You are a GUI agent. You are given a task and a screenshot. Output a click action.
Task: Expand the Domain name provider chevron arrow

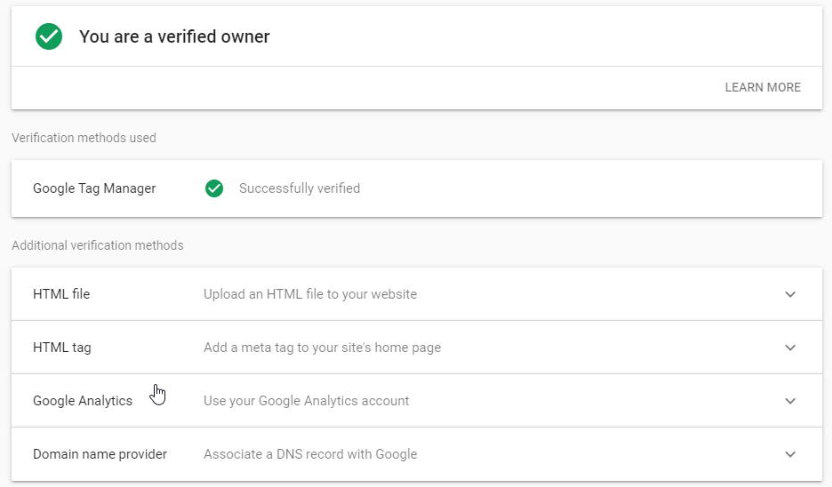point(790,454)
